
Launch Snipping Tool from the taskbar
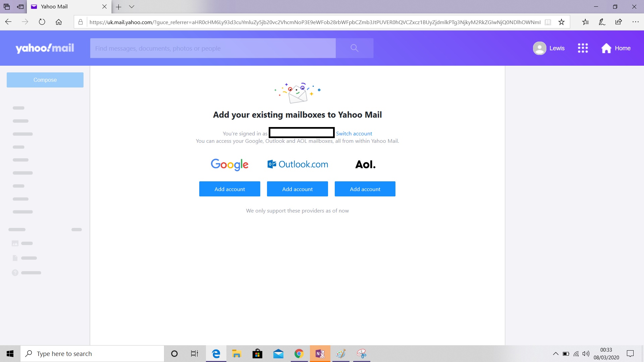tap(362, 354)
